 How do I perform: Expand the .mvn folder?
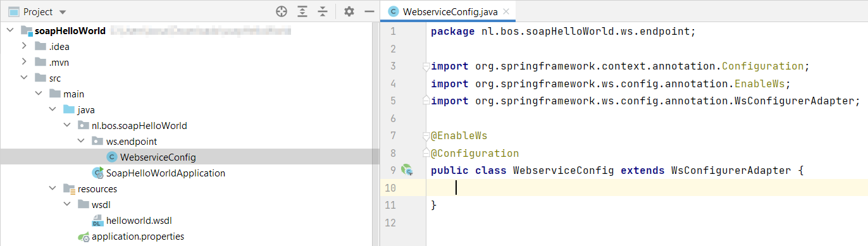click(24, 62)
